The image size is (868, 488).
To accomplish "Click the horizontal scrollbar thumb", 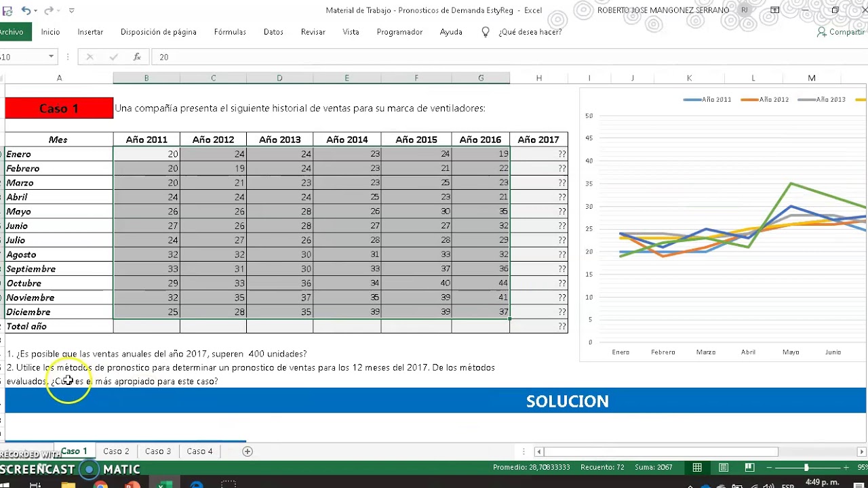I will (660, 451).
